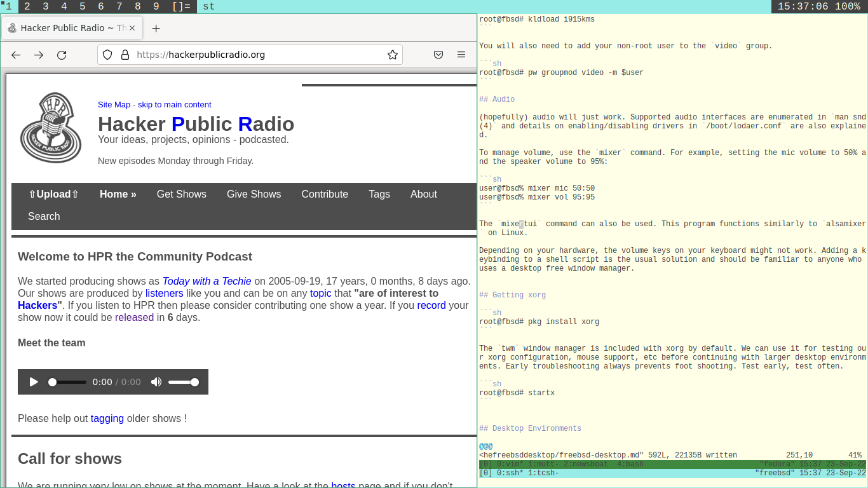This screenshot has width=868, height=488.
Task: Select tmux window '0:ssh*' in status bar
Action: [x=510, y=473]
